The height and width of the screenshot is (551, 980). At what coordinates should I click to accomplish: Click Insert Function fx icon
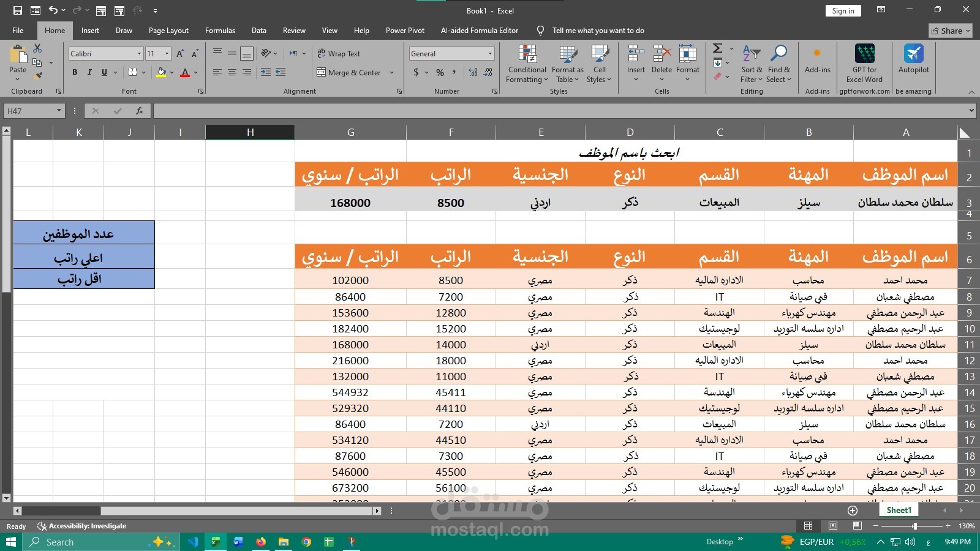(x=140, y=111)
